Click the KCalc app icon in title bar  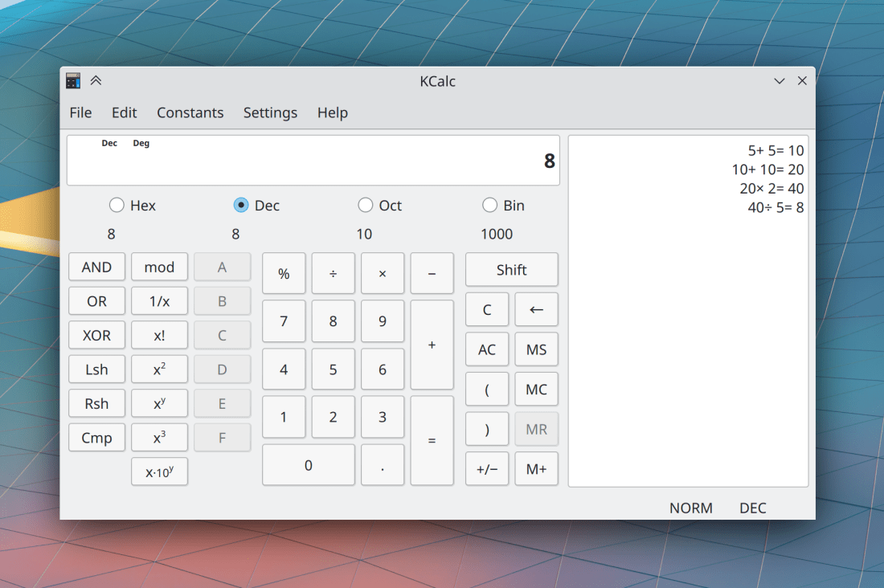tap(73, 81)
